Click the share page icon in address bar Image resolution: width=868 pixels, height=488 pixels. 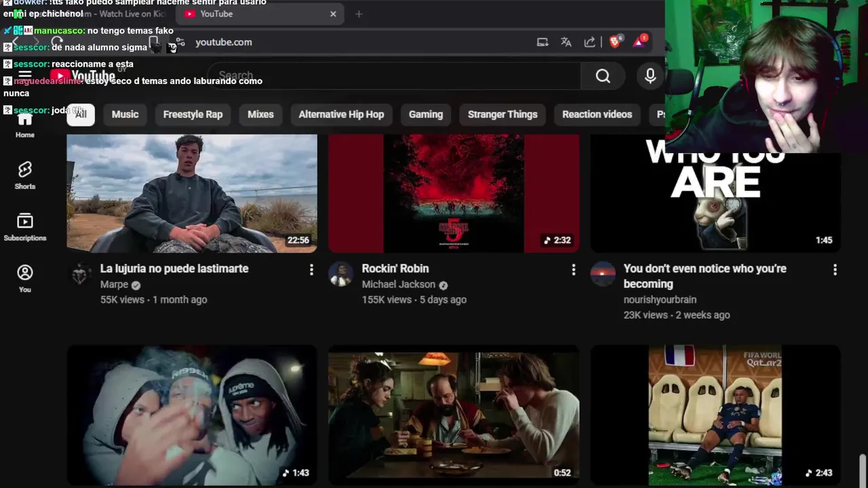pyautogui.click(x=590, y=42)
